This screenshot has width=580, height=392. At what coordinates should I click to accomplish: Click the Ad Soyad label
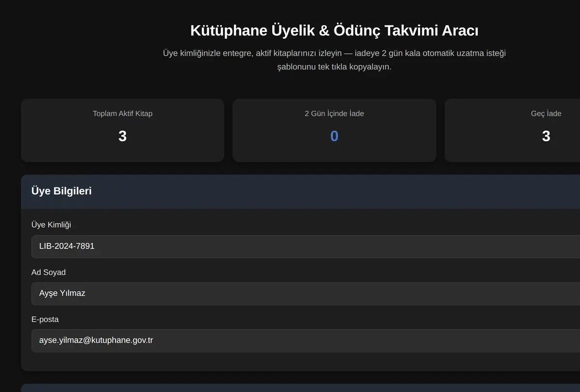48,272
